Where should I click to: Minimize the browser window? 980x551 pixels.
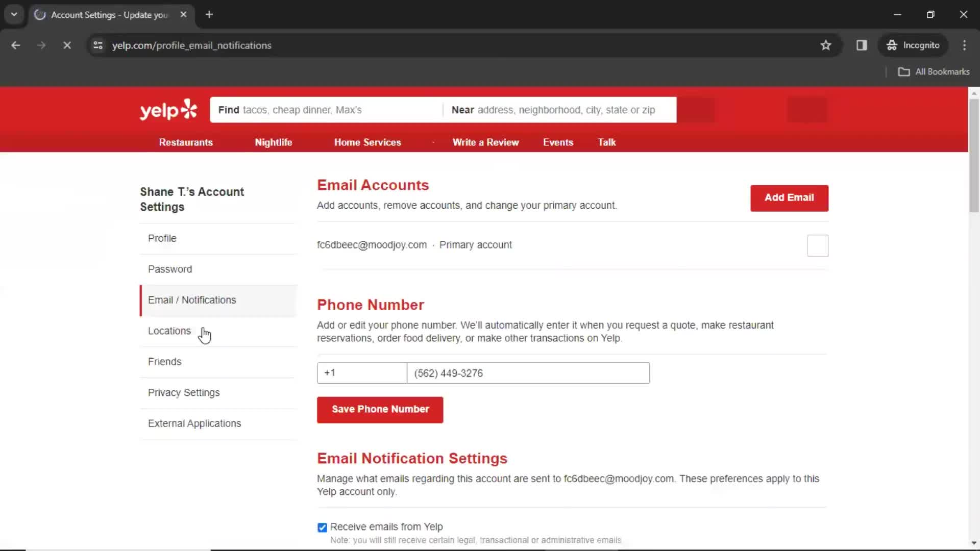pyautogui.click(x=897, y=15)
